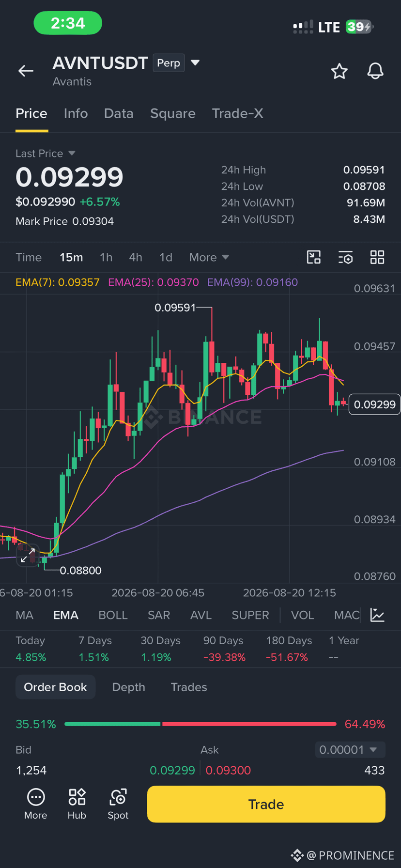Open the Trades tab
The width and height of the screenshot is (401, 868).
point(189,687)
